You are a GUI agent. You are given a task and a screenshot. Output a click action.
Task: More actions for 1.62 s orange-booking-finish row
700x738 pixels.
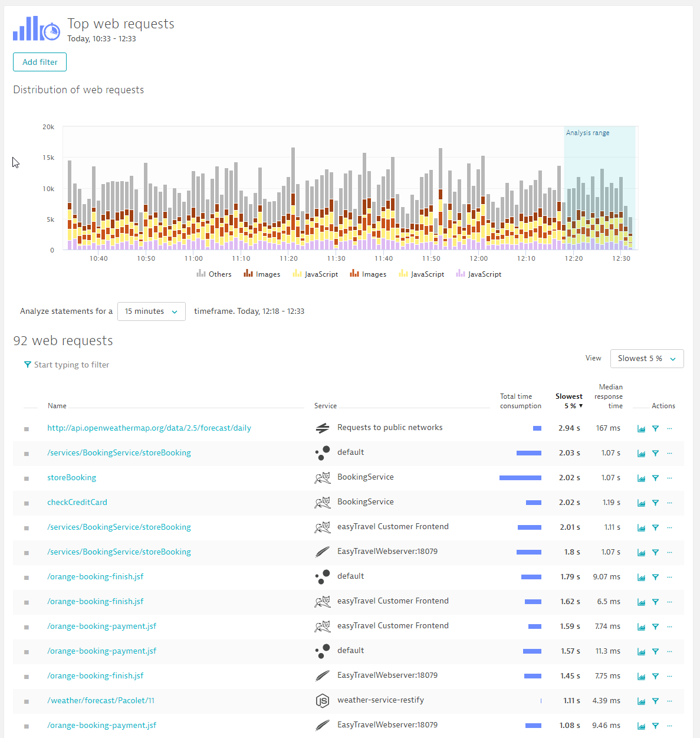(669, 602)
